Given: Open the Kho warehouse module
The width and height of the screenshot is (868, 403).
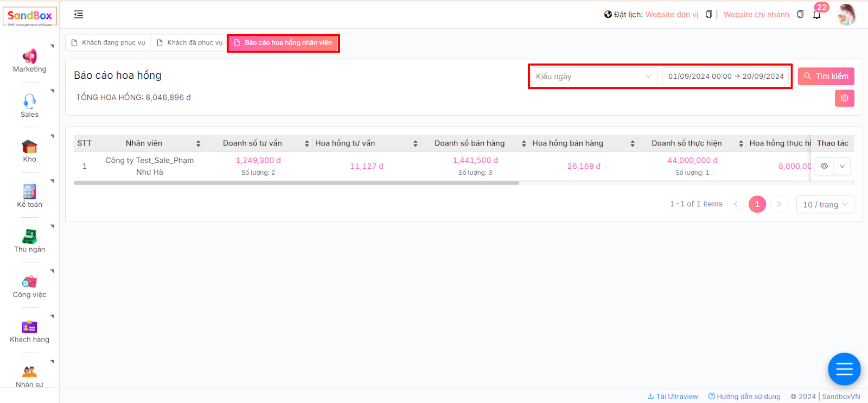Looking at the screenshot, I should (29, 147).
